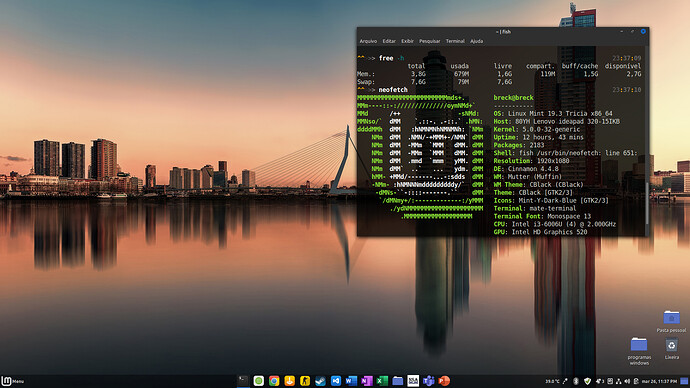Open the orange download app icon
Screen dimensions: 690x388
point(289,381)
